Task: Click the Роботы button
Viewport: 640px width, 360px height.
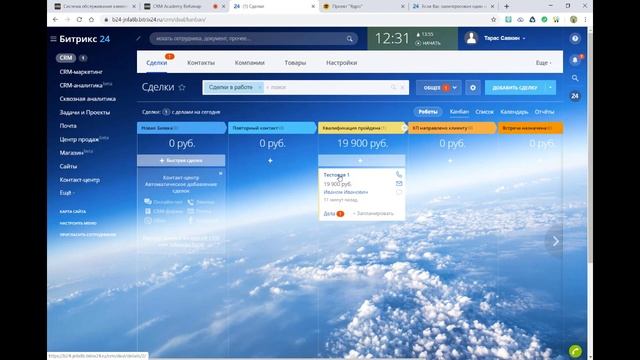Action: [x=428, y=112]
